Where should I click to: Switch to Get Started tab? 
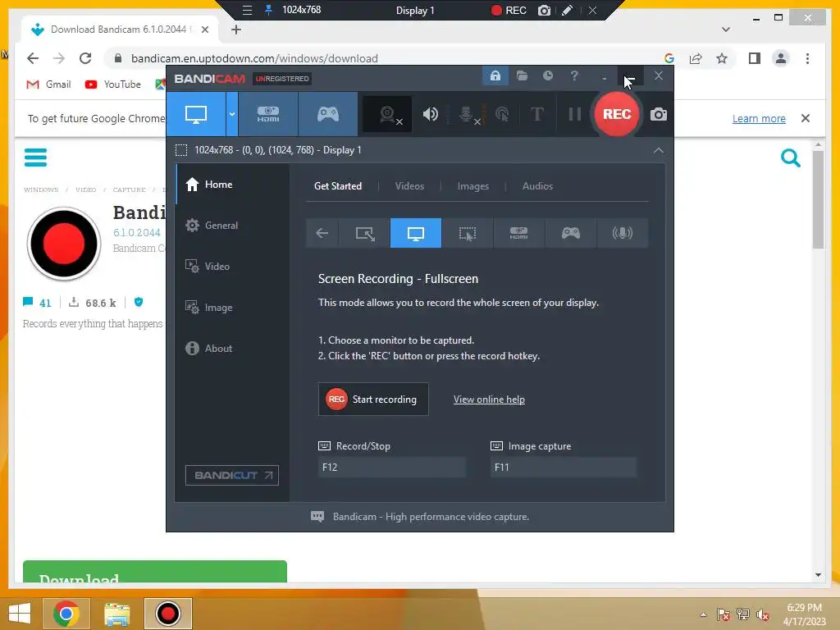tap(337, 186)
